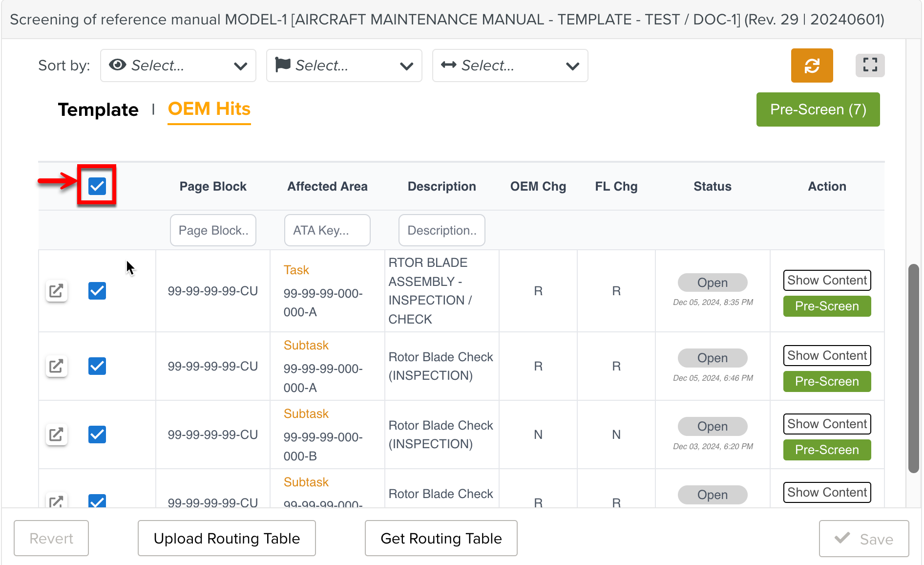Screen dimensions: 924x565
Task: Switch to the Template tab
Action: tap(98, 109)
